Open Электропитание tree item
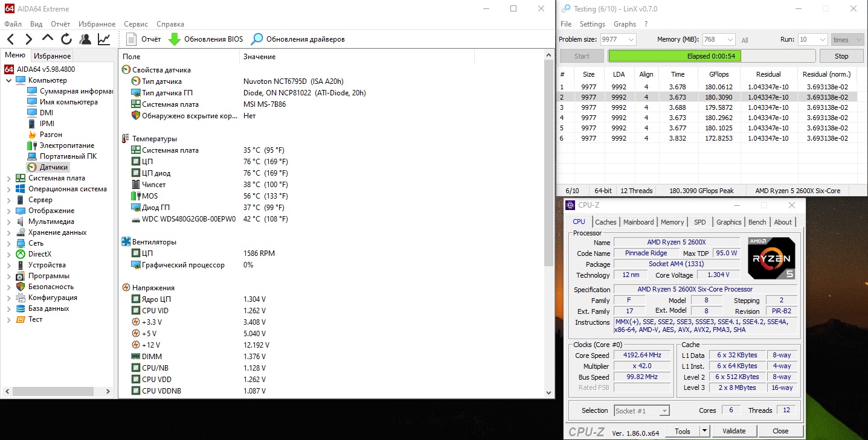This screenshot has height=440, width=868. click(67, 145)
